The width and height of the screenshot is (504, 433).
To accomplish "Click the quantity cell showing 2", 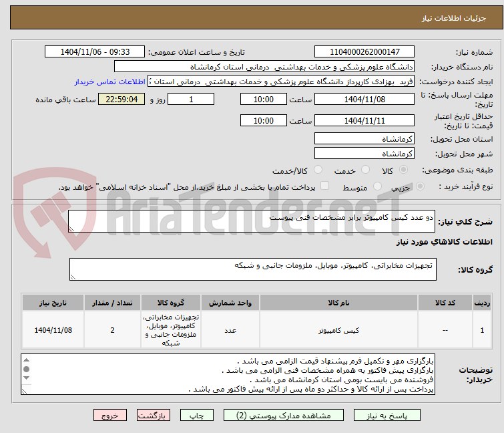I will pos(112,330).
